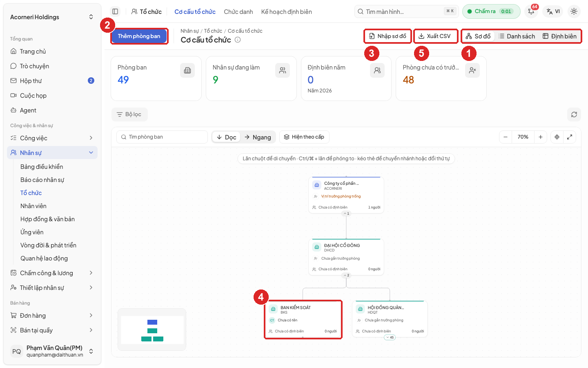Zoom out with the minus icon

coord(506,137)
